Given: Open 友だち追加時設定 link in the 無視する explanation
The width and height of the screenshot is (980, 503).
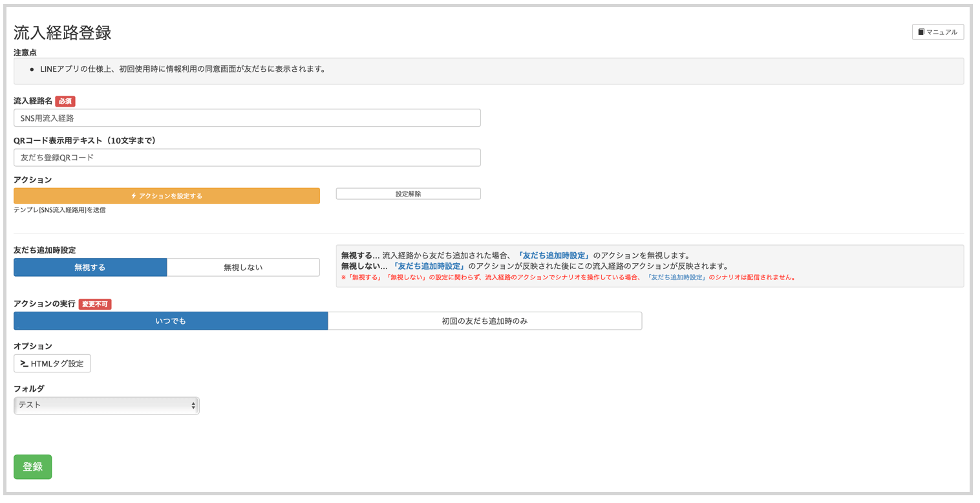Looking at the screenshot, I should click(x=553, y=255).
